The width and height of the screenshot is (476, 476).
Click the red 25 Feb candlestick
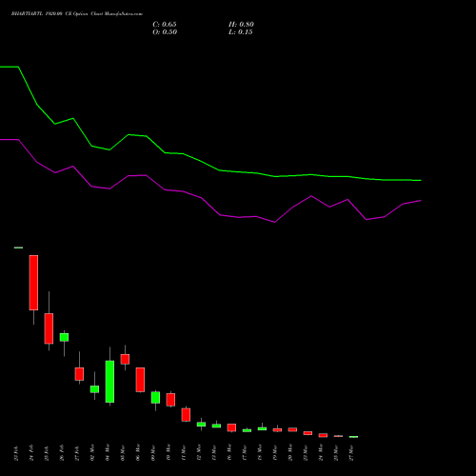pos(49,328)
